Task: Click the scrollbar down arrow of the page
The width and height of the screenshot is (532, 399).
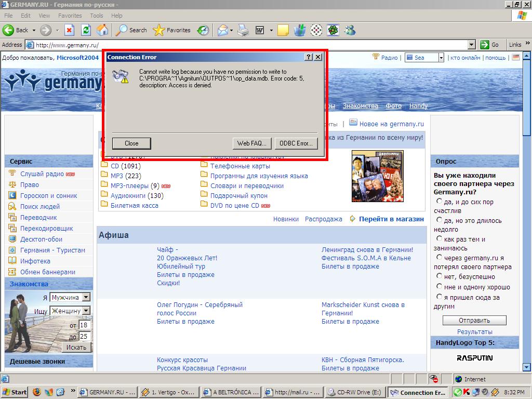Action: coord(527,367)
